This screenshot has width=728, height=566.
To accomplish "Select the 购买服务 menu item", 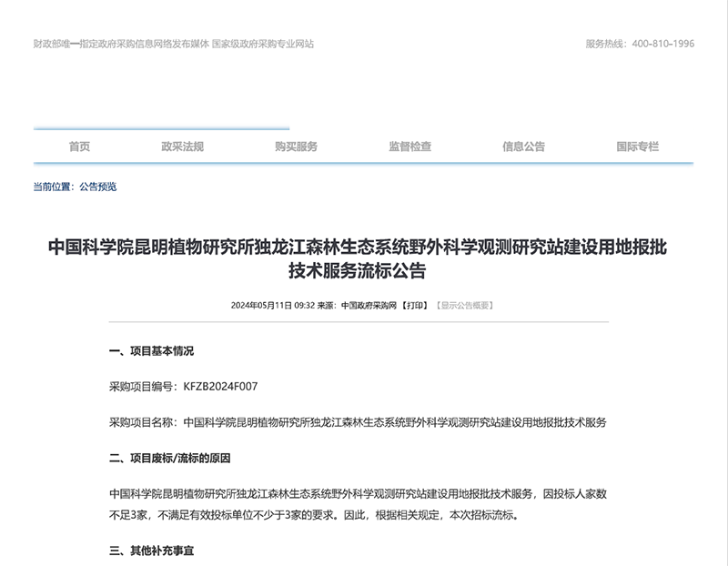I will point(296,147).
